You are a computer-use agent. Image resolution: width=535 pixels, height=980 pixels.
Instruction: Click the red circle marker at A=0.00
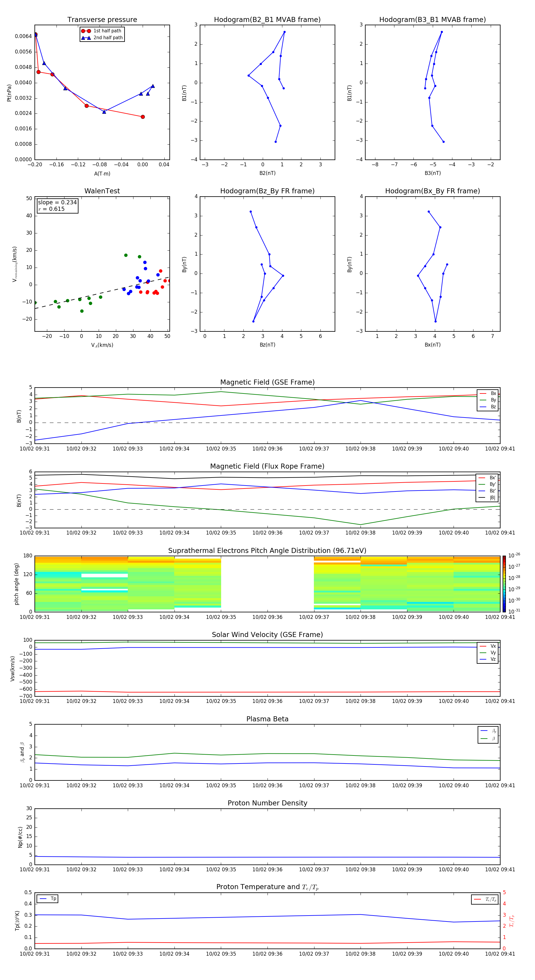143,117
